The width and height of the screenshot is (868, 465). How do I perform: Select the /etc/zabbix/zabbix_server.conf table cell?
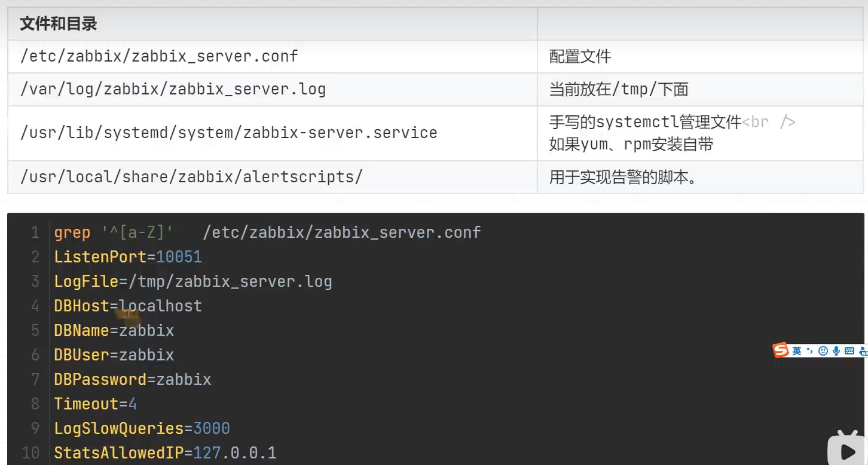pyautogui.click(x=272, y=57)
